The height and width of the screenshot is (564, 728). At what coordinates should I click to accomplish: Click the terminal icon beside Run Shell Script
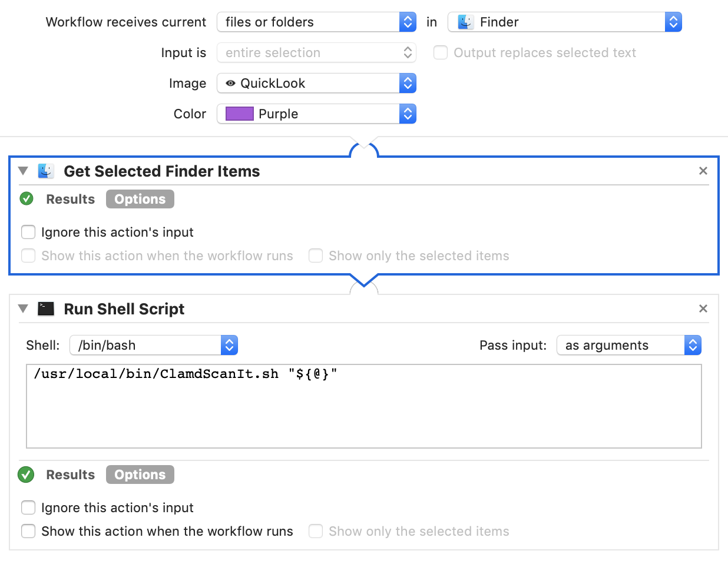click(x=46, y=309)
